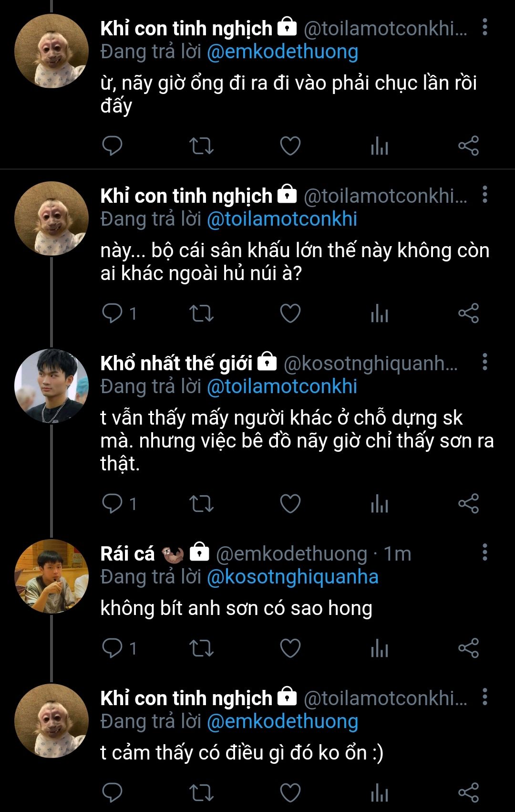
Task: Open more options on 'Khổ nhất thế giới' tweet
Action: [484, 363]
